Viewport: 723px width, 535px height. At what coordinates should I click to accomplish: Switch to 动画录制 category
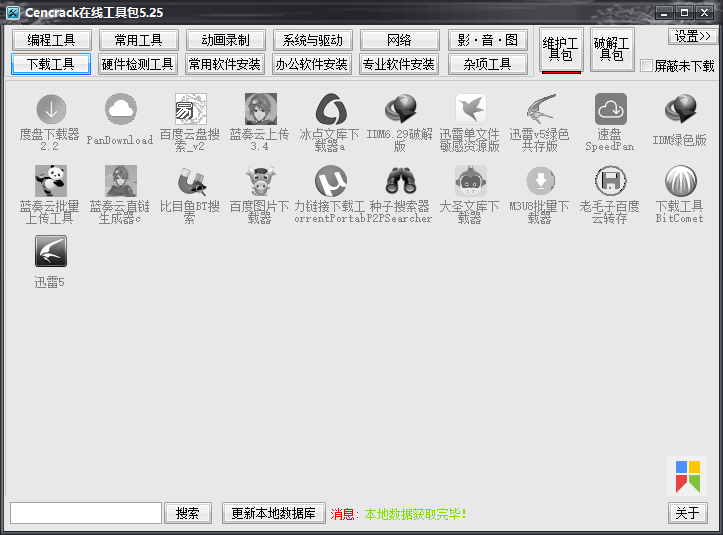click(225, 40)
